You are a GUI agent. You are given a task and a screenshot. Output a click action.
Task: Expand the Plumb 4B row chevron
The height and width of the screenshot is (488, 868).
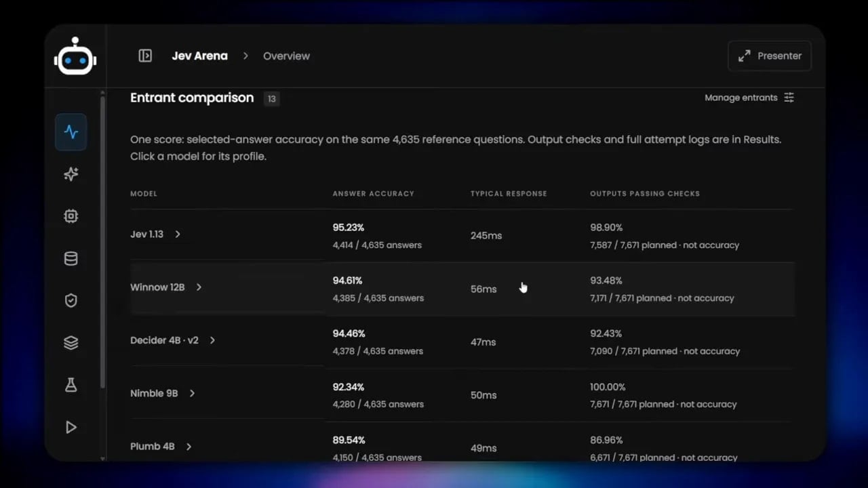pyautogui.click(x=189, y=446)
